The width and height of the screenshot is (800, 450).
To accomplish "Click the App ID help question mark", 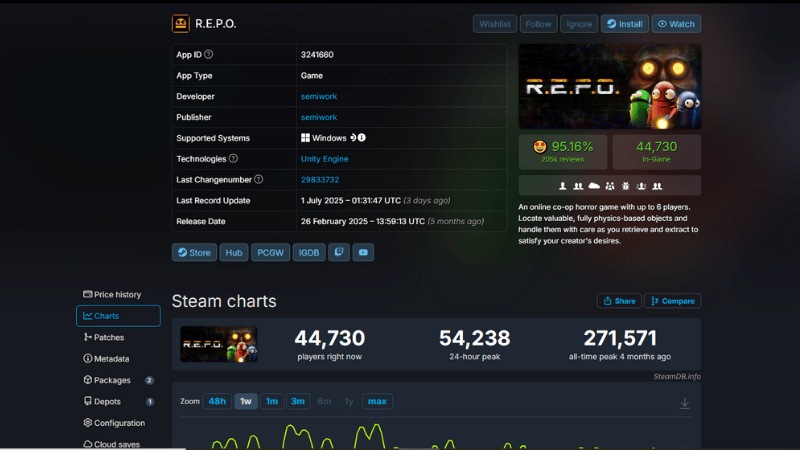I will pyautogui.click(x=209, y=54).
